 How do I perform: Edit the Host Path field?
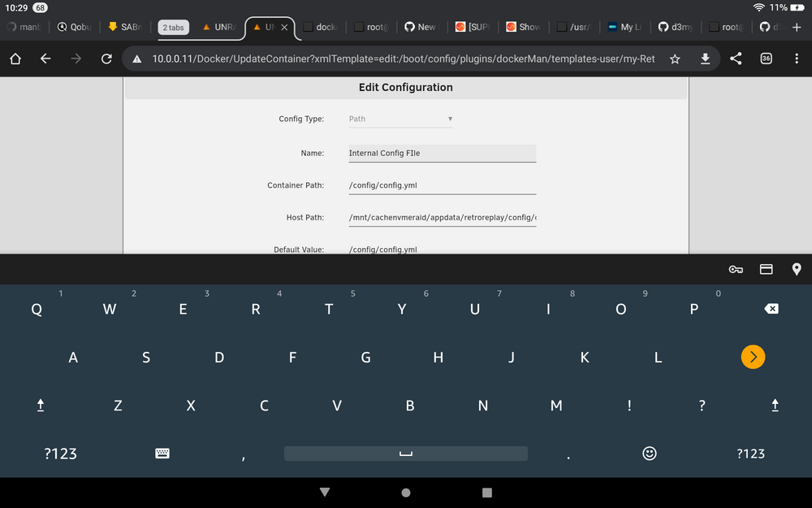click(x=443, y=218)
